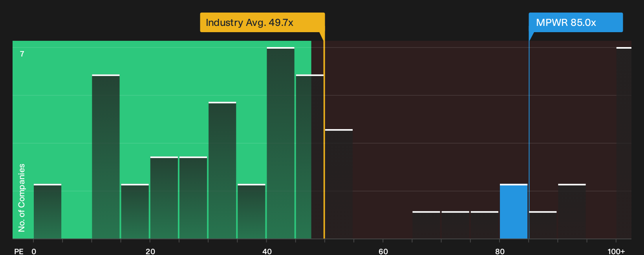Click the Industry Avg. 49.7x label

[262, 22]
